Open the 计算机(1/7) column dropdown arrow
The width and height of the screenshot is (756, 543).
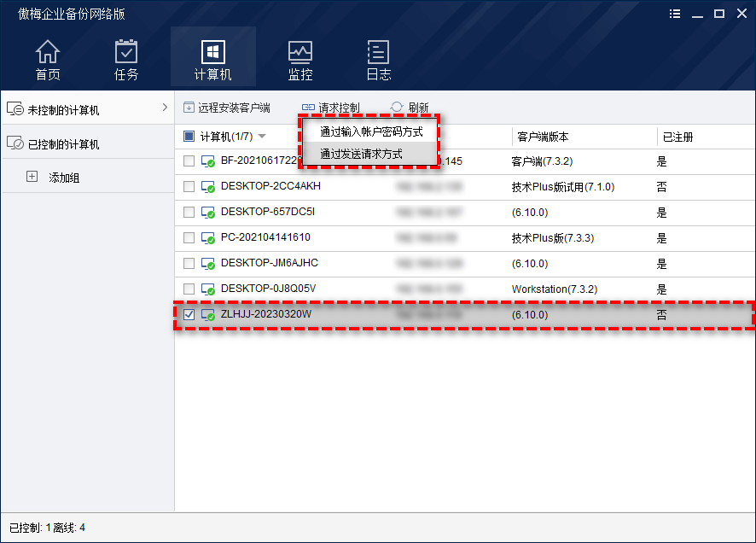click(x=262, y=137)
